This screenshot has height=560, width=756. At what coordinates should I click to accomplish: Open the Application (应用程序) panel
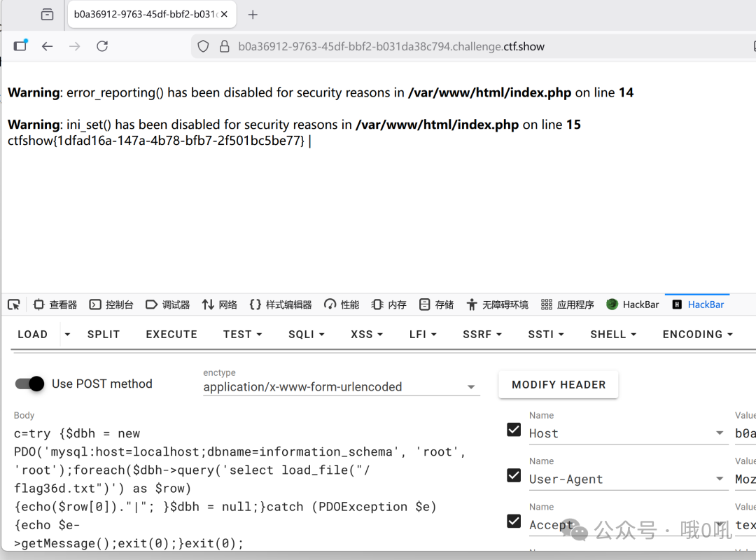point(568,304)
